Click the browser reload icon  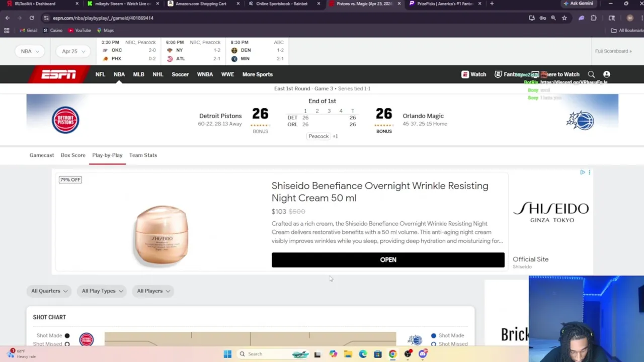click(31, 18)
